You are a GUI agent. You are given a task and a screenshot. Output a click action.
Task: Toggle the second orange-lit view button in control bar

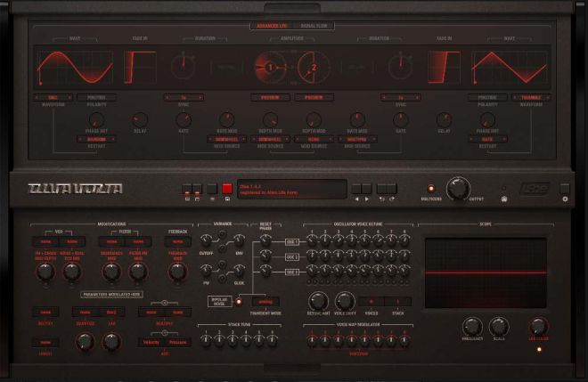[197, 189]
